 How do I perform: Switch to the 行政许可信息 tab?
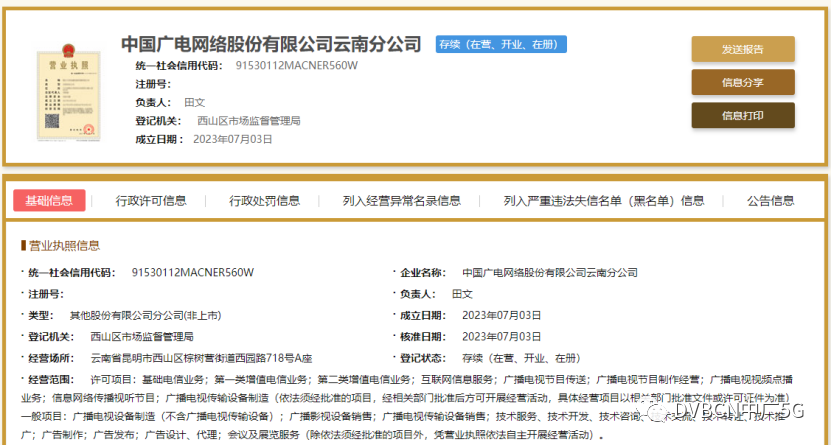click(151, 201)
